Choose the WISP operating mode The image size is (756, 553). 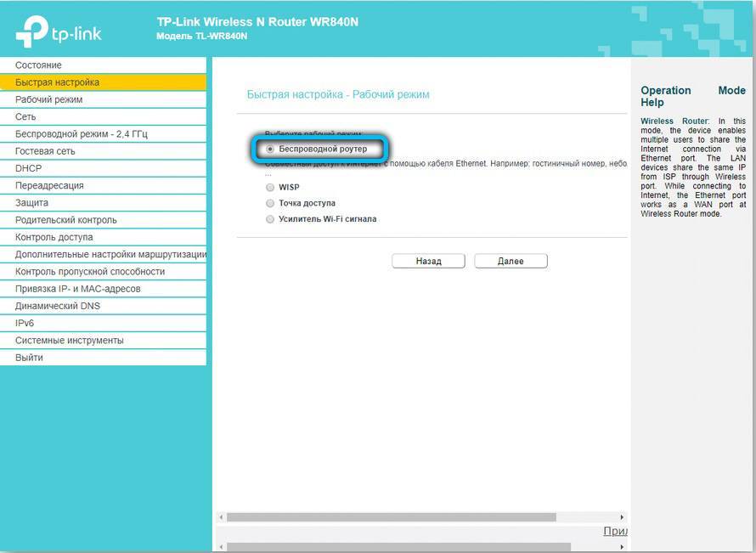pos(270,187)
